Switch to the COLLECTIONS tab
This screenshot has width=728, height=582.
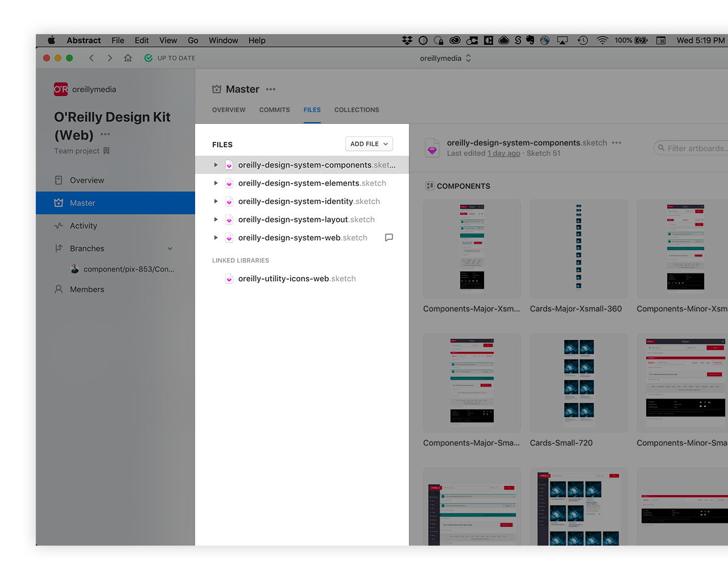tap(357, 110)
